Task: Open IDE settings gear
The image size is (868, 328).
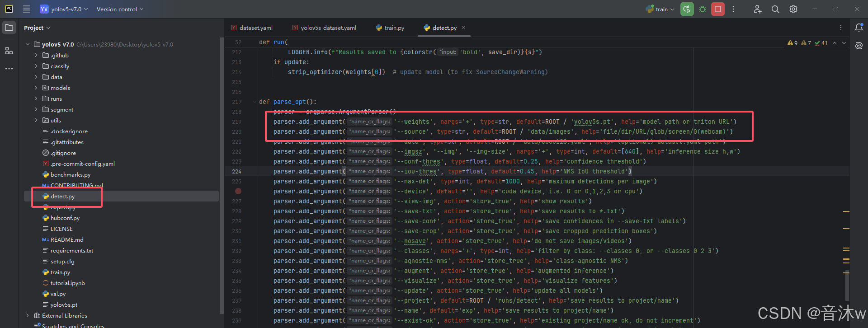Action: click(793, 9)
